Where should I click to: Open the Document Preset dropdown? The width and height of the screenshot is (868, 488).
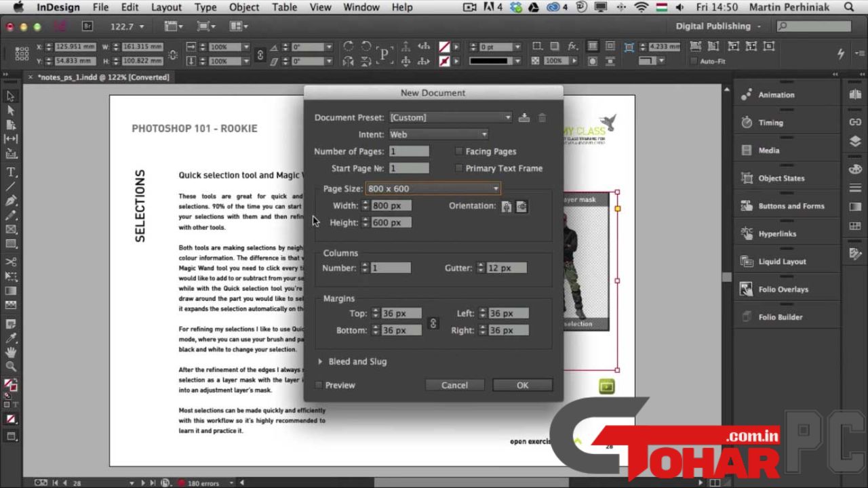tap(451, 117)
